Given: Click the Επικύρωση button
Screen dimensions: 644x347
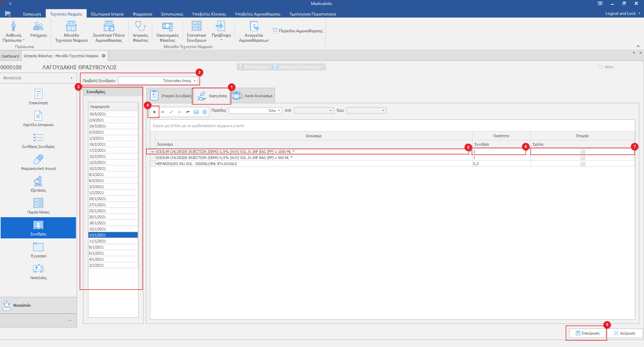Looking at the screenshot, I should pos(587,333).
